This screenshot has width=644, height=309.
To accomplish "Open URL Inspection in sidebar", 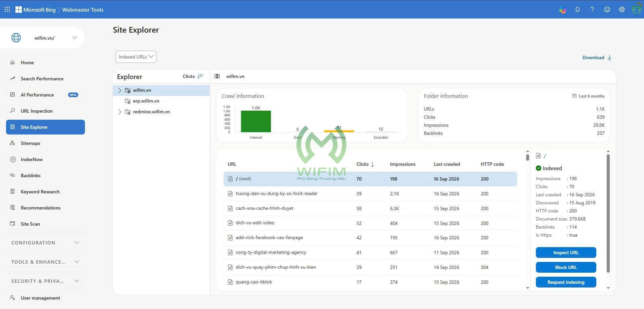I will (x=45, y=111).
